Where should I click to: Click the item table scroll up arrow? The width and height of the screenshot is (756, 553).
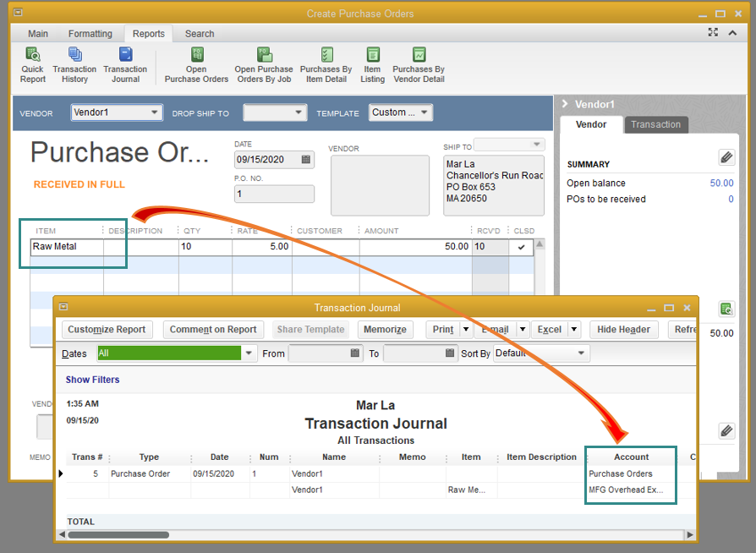pyautogui.click(x=540, y=244)
